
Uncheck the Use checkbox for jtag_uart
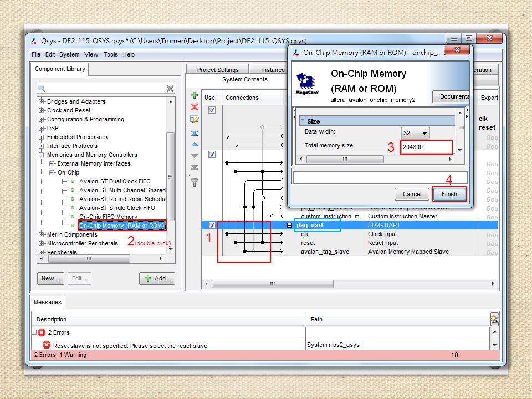(212, 226)
